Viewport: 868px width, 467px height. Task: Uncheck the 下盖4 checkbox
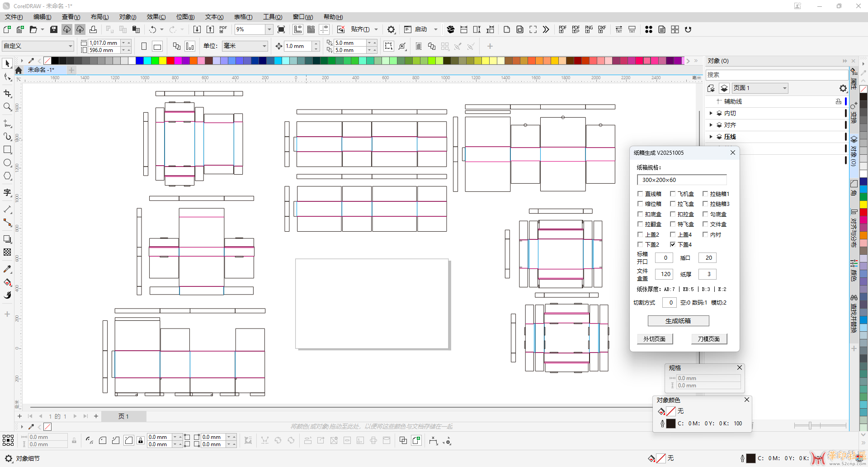click(673, 244)
